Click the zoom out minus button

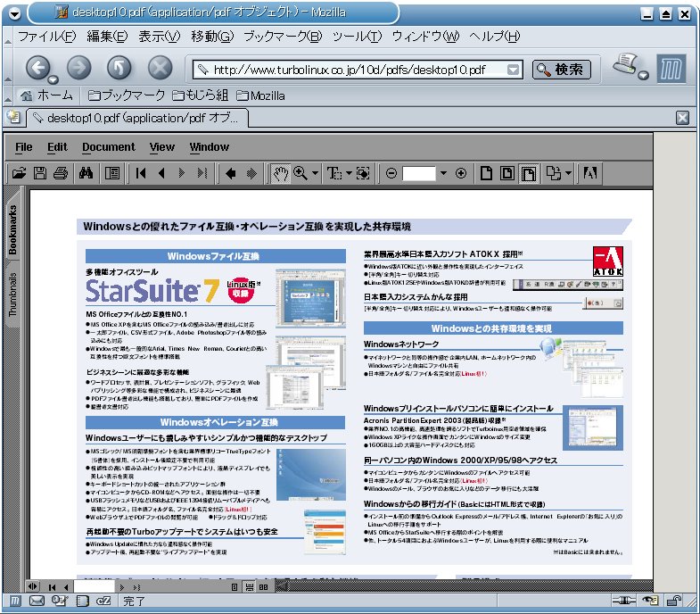(391, 173)
